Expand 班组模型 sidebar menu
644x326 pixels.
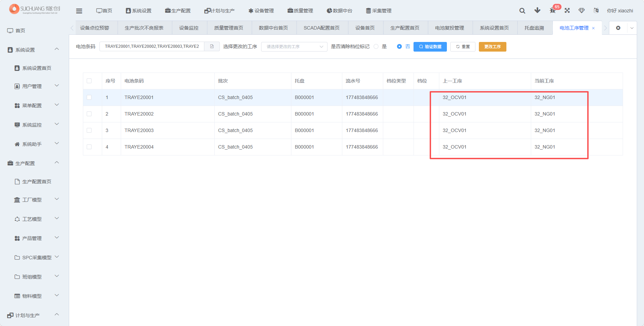tap(57, 276)
